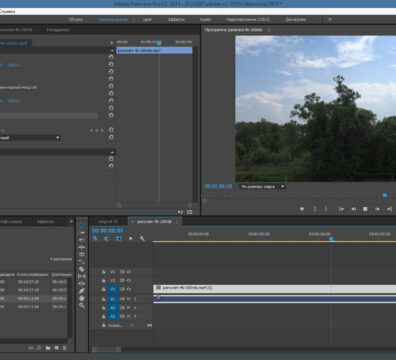Toggle the V1 track targeting button

tap(113, 289)
